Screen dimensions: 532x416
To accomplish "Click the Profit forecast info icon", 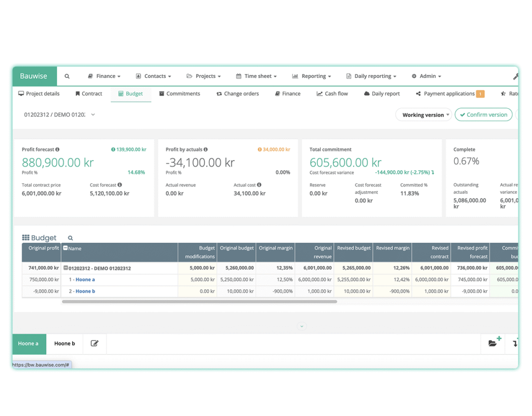I will tap(57, 150).
